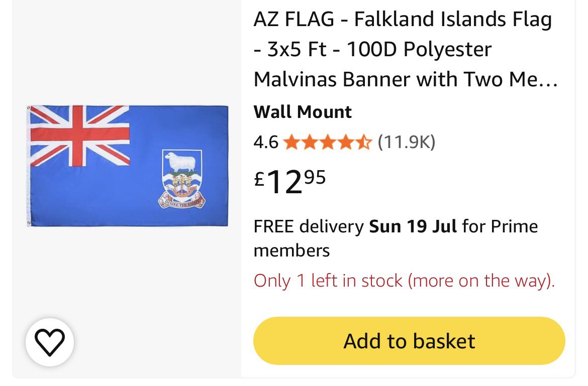This screenshot has width=588, height=386.
Task: Click the 3x5 Ft 100D Polyester title line
Action: pos(372,49)
